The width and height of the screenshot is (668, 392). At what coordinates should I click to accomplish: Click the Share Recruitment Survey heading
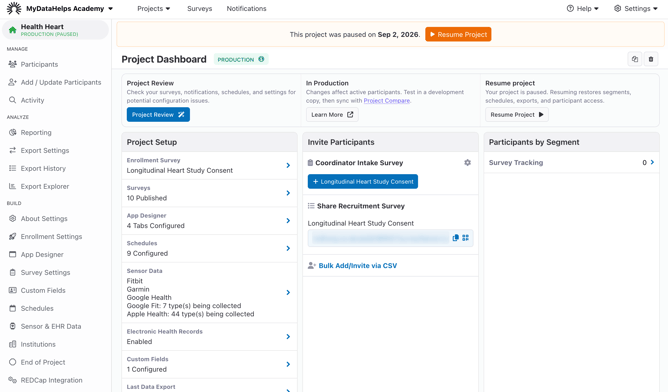coord(360,206)
